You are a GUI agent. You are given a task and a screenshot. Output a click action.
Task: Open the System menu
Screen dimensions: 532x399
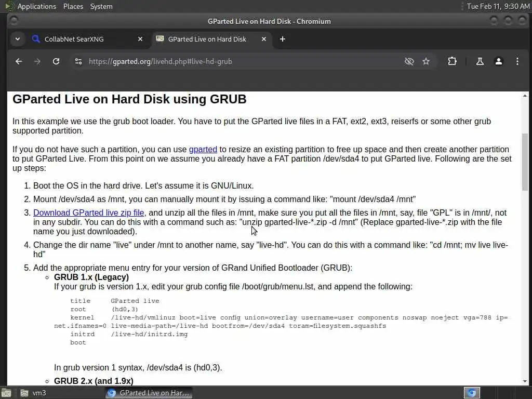(101, 6)
